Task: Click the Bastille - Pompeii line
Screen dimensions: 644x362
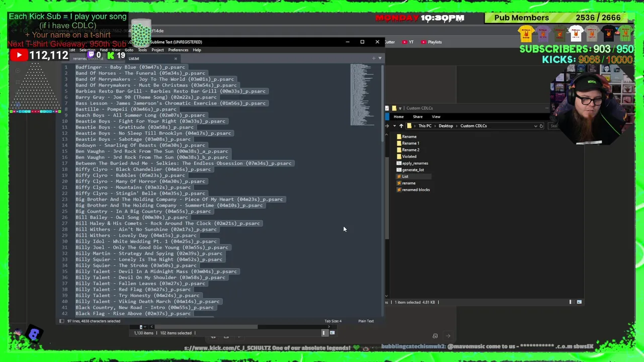Action: [126, 109]
